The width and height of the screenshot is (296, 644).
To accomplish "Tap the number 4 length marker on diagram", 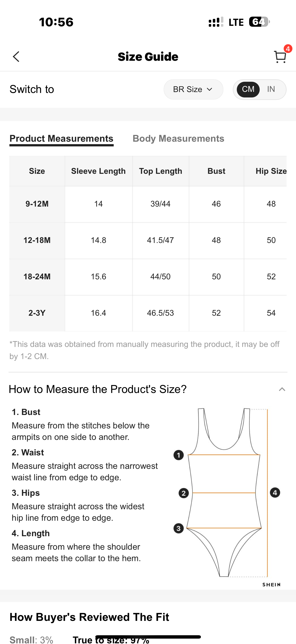I will [275, 492].
